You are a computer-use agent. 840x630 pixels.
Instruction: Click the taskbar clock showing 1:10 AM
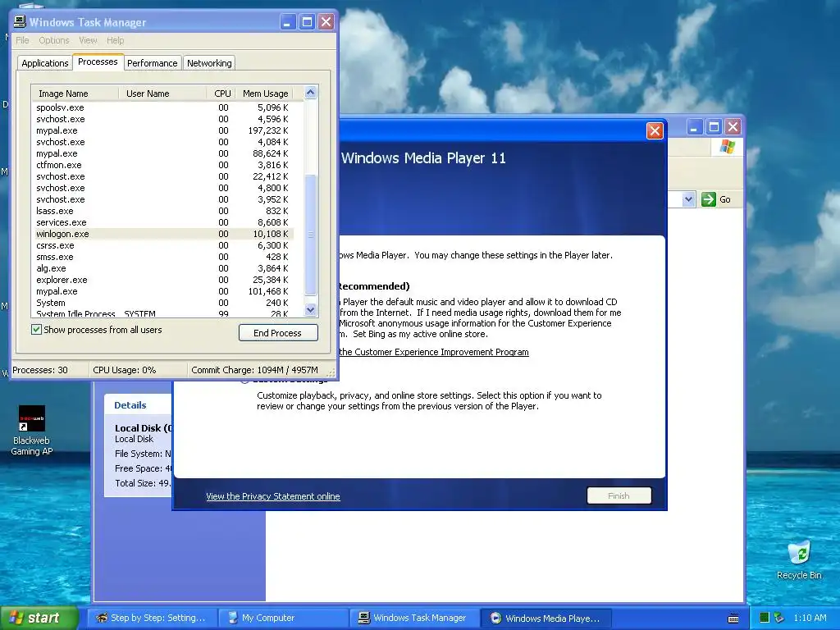tap(810, 618)
